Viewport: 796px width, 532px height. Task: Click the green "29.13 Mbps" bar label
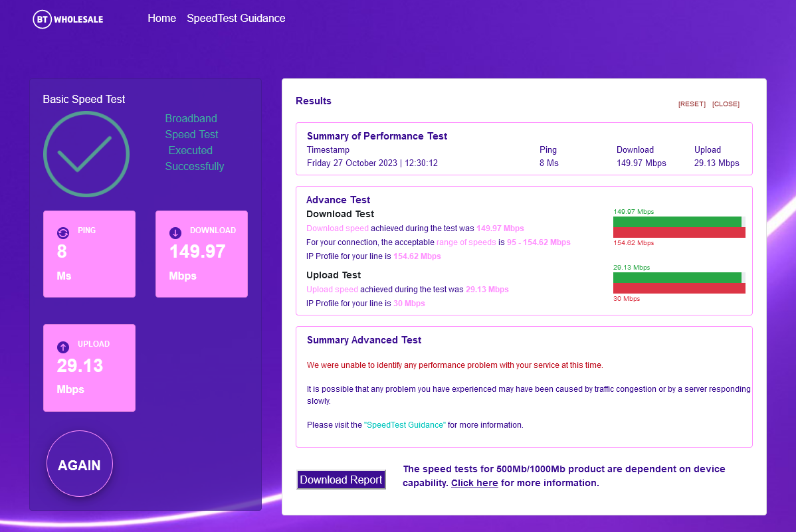coord(631,268)
